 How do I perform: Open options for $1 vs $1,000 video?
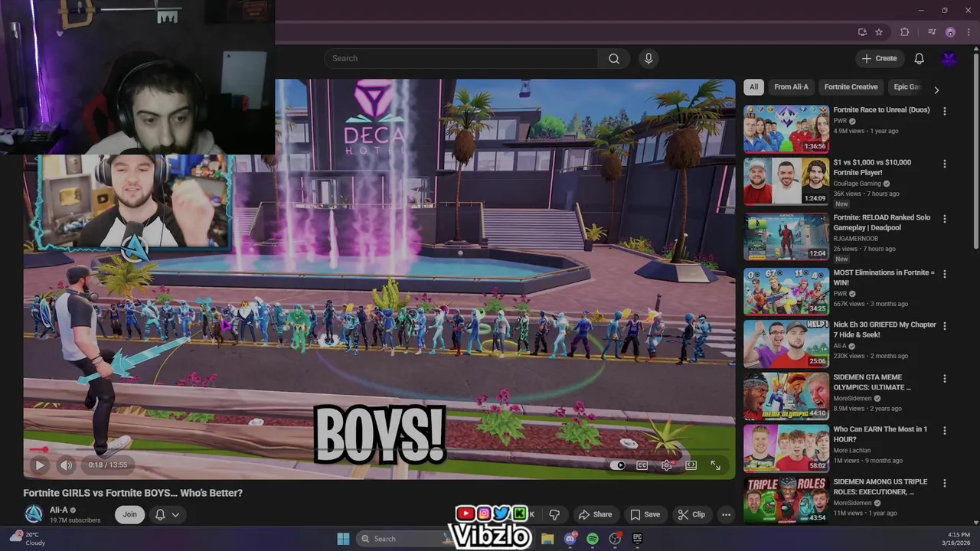coord(944,164)
